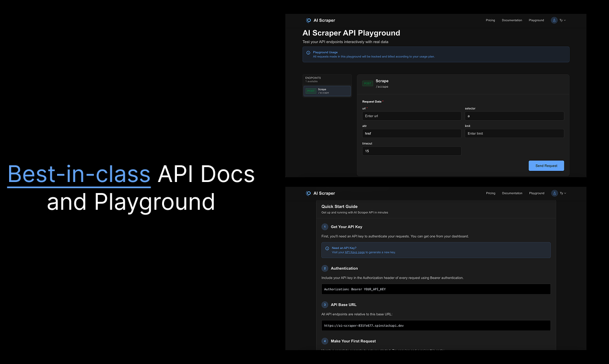Click the Best-in-class underlined heading text
The width and height of the screenshot is (609, 364).
point(79,174)
